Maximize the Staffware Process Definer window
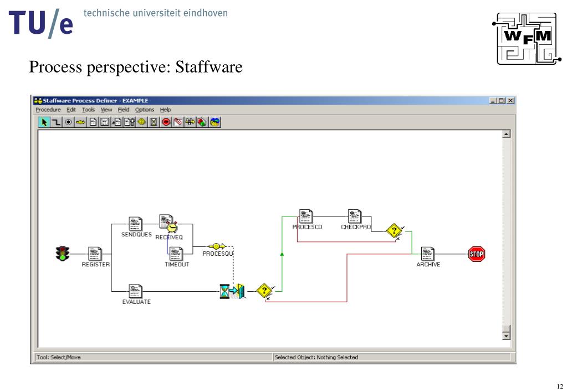 502,100
